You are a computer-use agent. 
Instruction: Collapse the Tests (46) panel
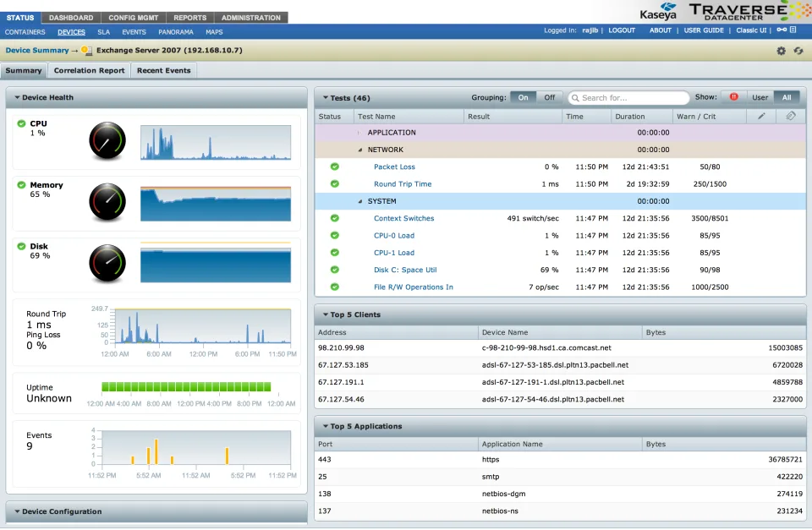326,97
